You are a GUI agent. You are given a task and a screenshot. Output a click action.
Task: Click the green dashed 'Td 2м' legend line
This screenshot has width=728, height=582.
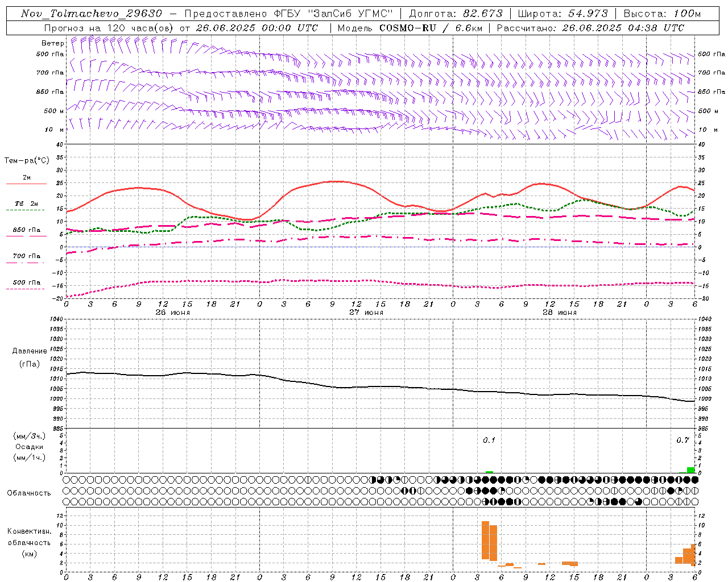25,210
